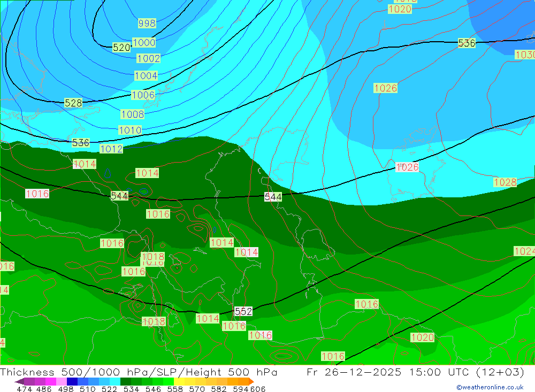
Task: Click legend value 582
Action: [x=219, y=389]
